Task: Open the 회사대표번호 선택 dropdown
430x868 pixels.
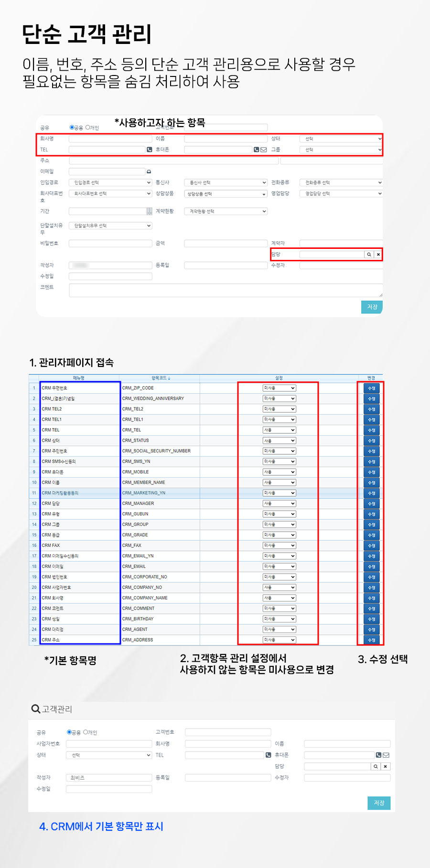Action: coord(110,193)
